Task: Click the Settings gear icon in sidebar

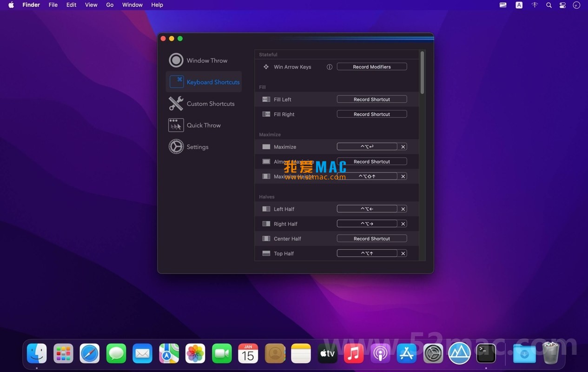Action: coord(176,146)
